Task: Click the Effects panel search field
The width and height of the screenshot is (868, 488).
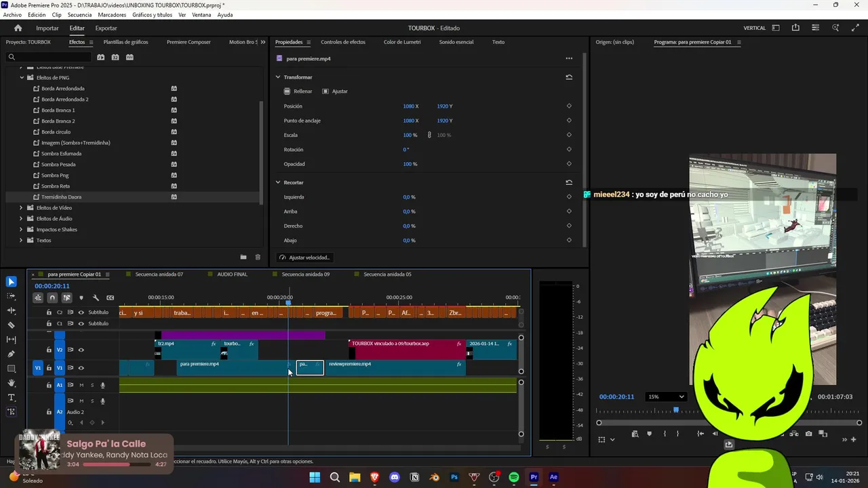Action: tap(48, 57)
